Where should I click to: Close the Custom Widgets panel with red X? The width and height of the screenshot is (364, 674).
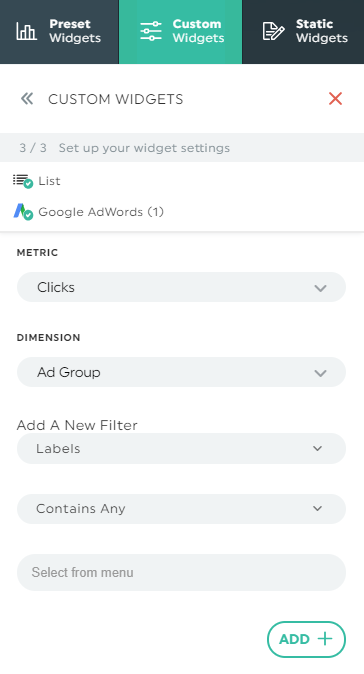(335, 98)
